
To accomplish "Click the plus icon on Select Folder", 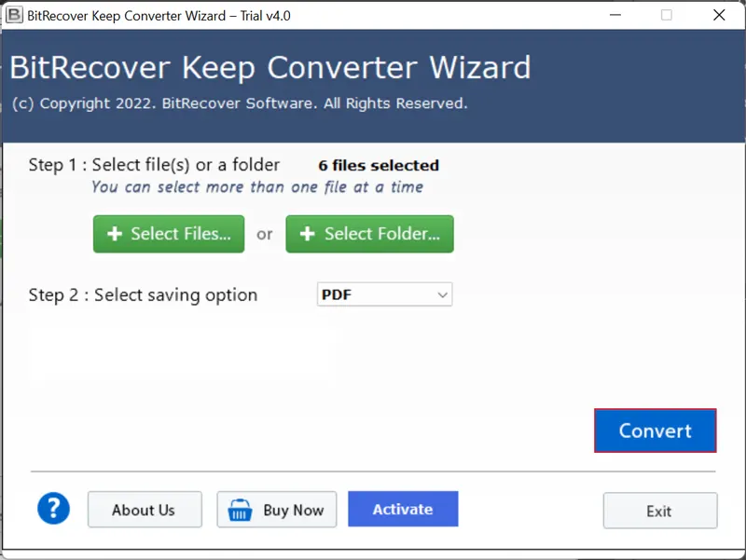I will [309, 235].
